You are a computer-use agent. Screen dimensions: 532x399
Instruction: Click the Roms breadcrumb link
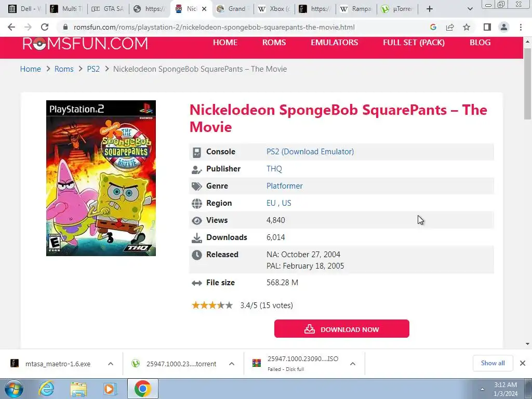coord(64,69)
